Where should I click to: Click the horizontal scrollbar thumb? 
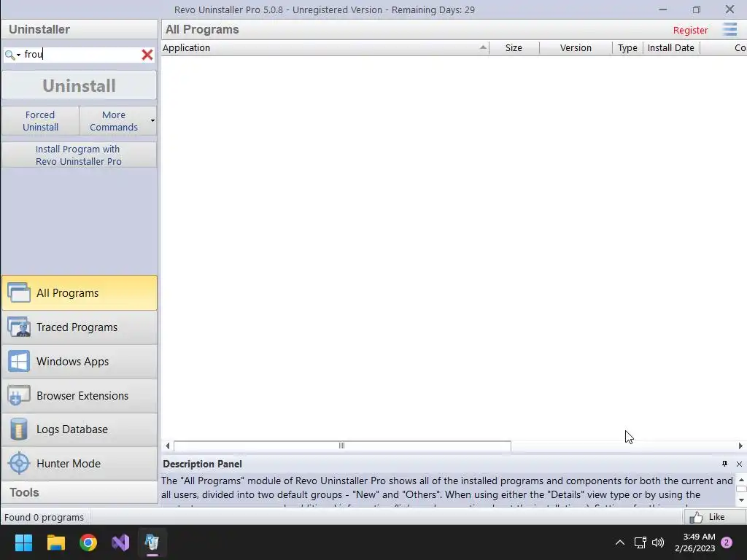[342, 446]
